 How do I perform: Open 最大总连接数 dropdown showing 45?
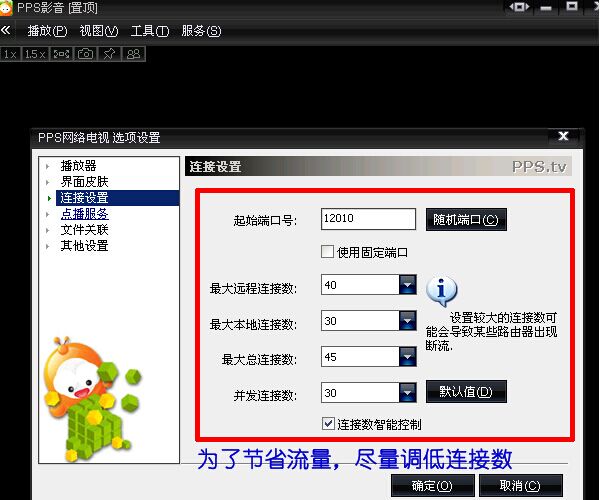pos(408,357)
